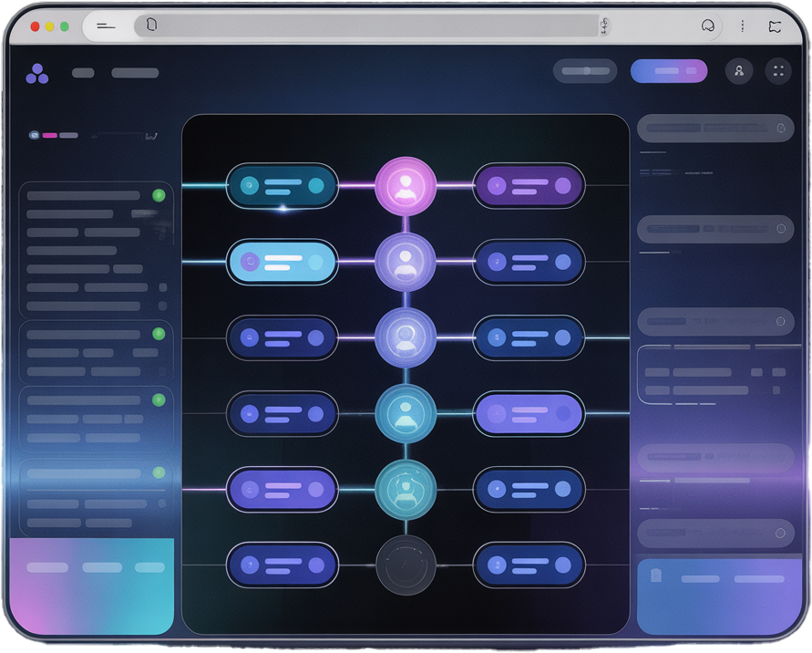Select the pink avatar node atop the timeline
This screenshot has width=812, height=653.
(x=406, y=186)
